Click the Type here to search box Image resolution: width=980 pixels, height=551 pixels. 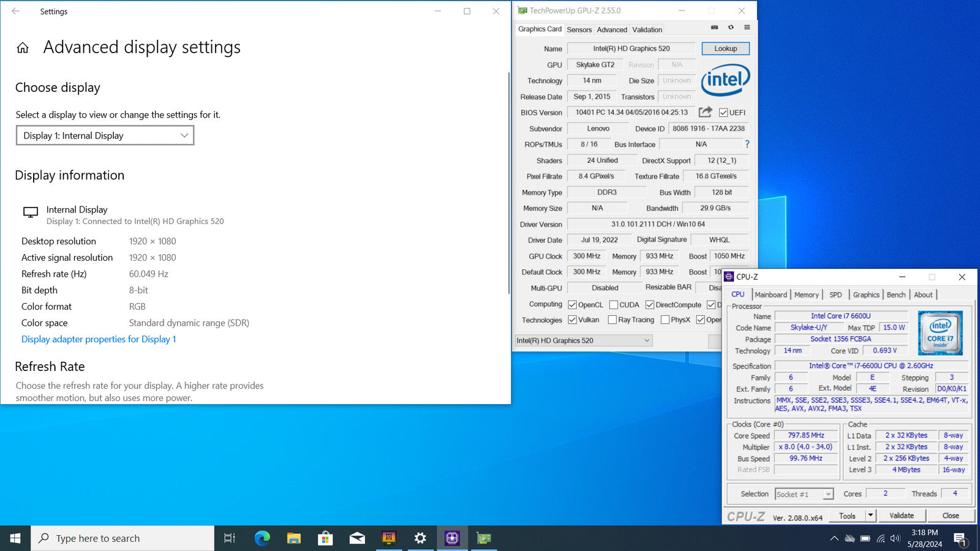[123, 538]
